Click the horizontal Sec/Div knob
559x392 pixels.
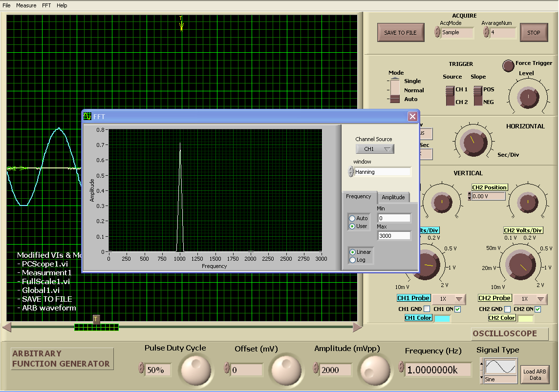click(473, 141)
